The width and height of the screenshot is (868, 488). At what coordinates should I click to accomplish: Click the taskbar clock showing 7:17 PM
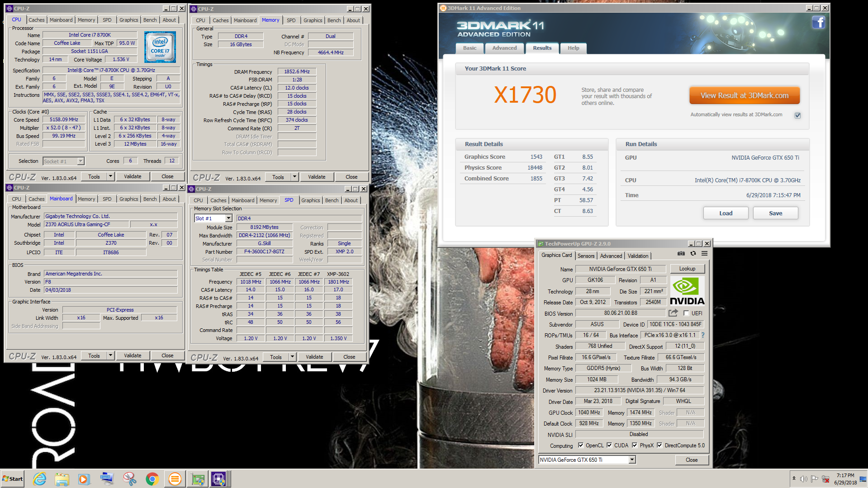pyautogui.click(x=845, y=479)
